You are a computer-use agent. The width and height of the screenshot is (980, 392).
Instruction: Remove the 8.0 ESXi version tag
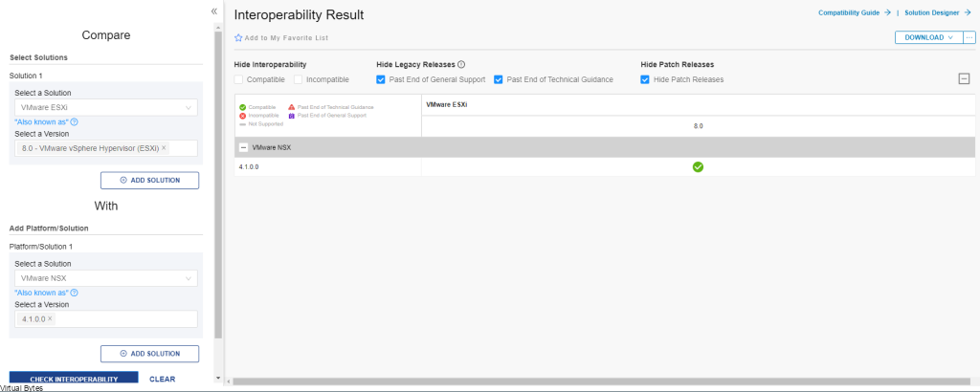(x=164, y=148)
